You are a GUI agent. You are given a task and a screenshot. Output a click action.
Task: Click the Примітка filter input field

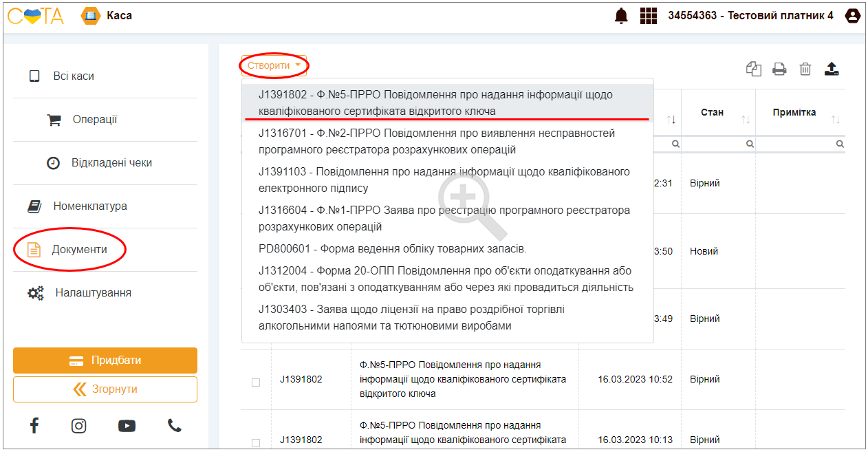(x=800, y=144)
